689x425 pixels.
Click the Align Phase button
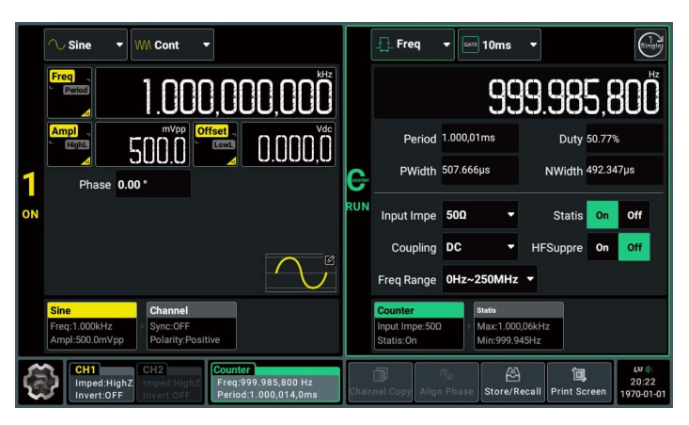(x=446, y=382)
